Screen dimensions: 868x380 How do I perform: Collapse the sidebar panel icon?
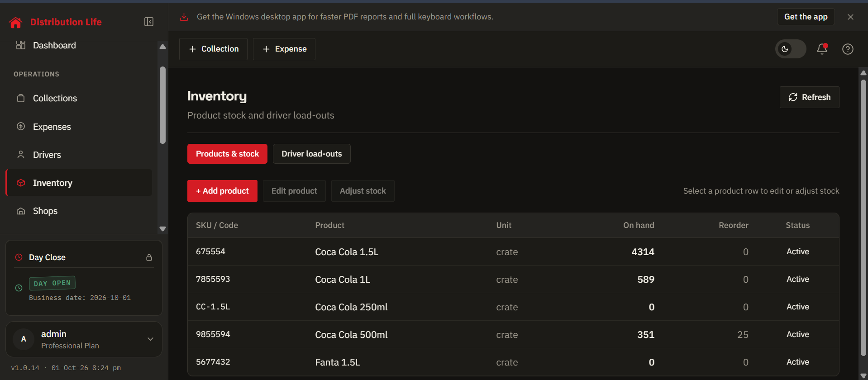coord(149,22)
